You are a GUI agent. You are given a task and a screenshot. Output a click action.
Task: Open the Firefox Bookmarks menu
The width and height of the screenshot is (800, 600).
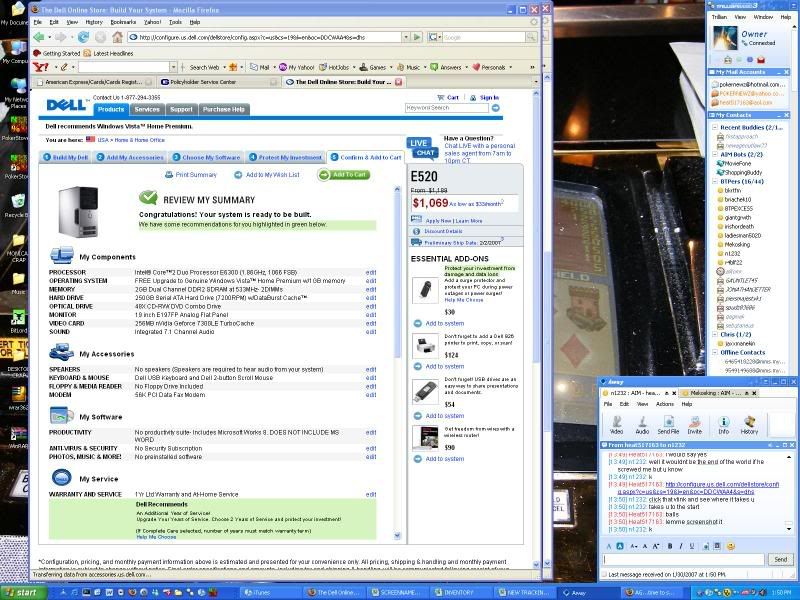click(x=123, y=22)
